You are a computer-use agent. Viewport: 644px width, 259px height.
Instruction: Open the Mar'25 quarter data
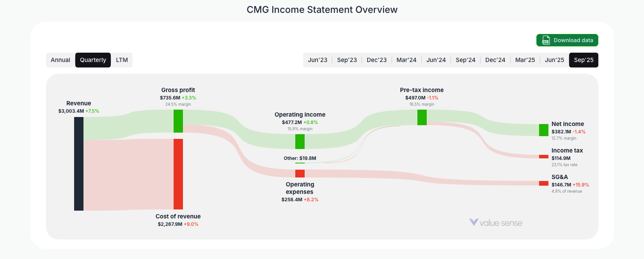525,60
